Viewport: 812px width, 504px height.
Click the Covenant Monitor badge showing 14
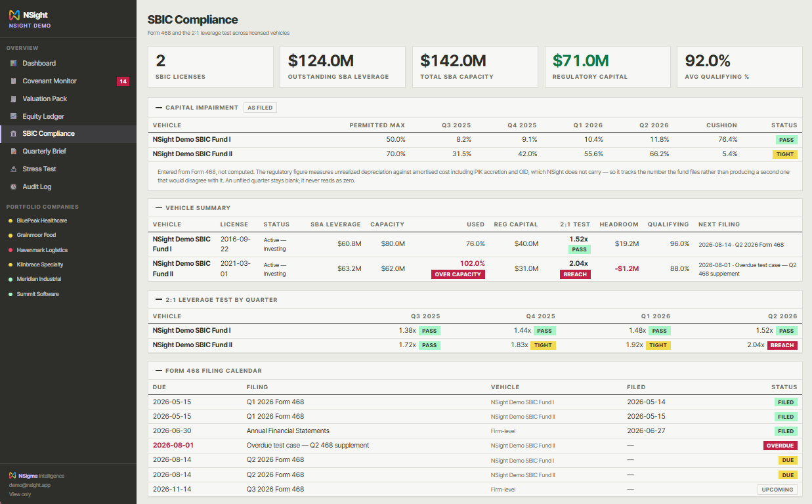point(123,81)
